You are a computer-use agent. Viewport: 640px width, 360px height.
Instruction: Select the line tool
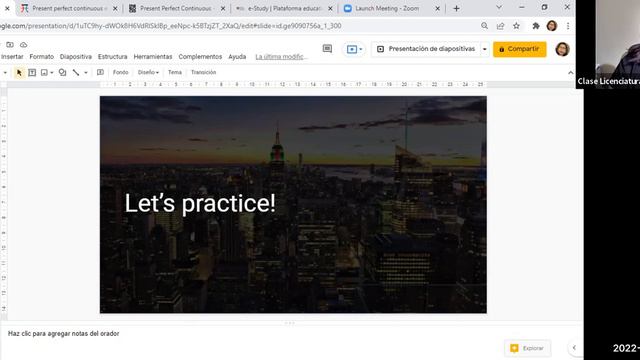[x=76, y=73]
